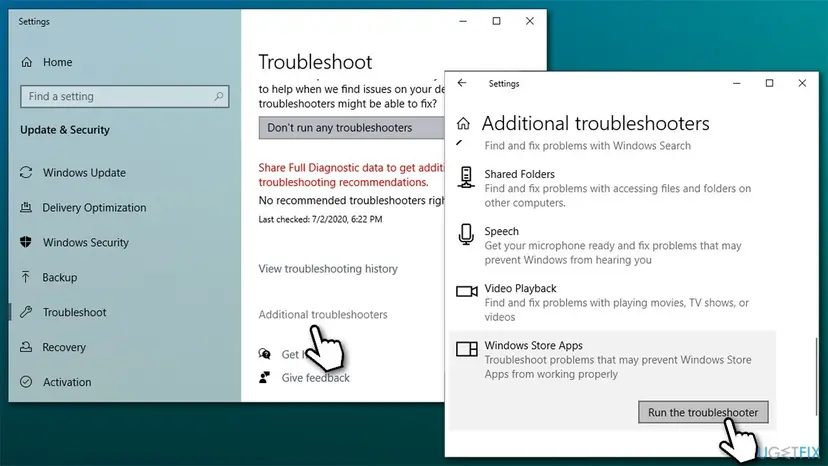828x466 pixels.
Task: Open the Delivery Optimization section
Action: tap(94, 207)
